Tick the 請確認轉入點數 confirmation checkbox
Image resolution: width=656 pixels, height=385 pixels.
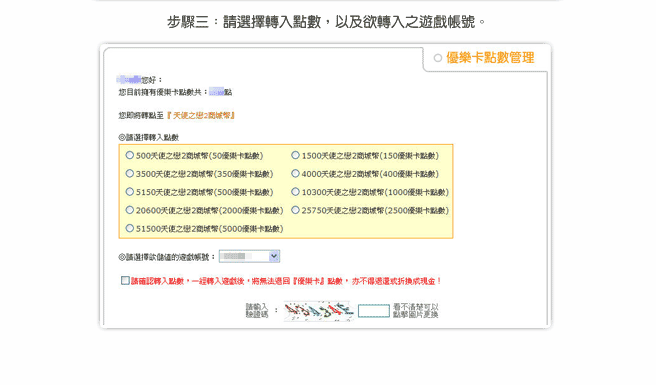coord(125,281)
